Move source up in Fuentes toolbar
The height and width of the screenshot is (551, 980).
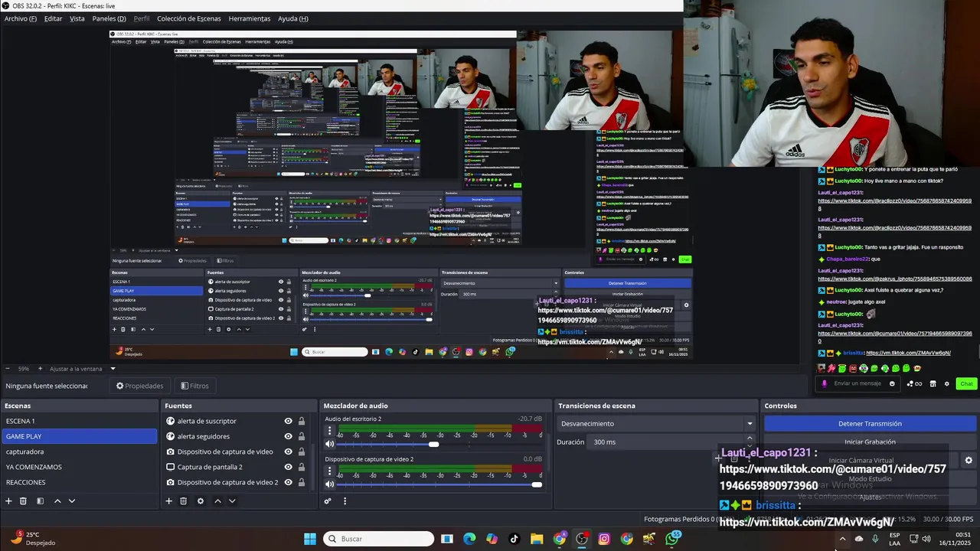pyautogui.click(x=217, y=501)
